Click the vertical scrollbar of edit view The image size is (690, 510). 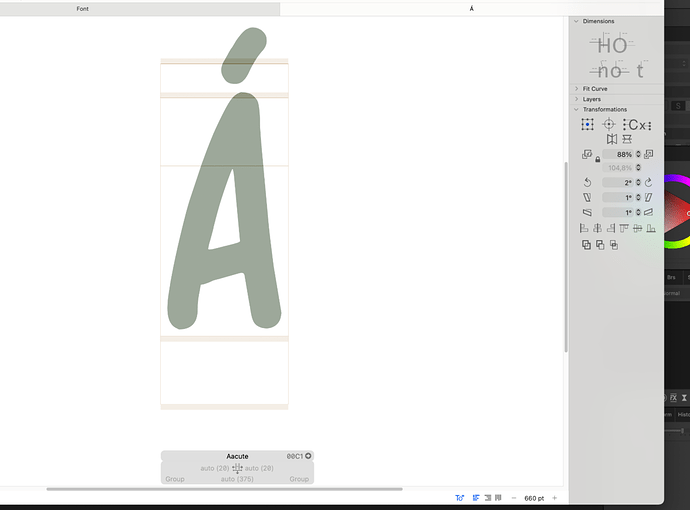tap(566, 257)
